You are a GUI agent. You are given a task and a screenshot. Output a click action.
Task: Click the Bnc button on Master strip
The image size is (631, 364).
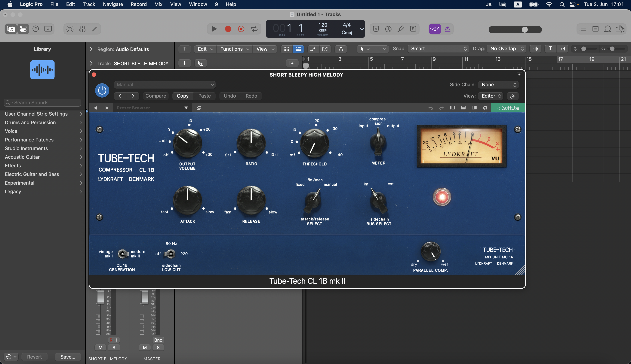(x=158, y=340)
